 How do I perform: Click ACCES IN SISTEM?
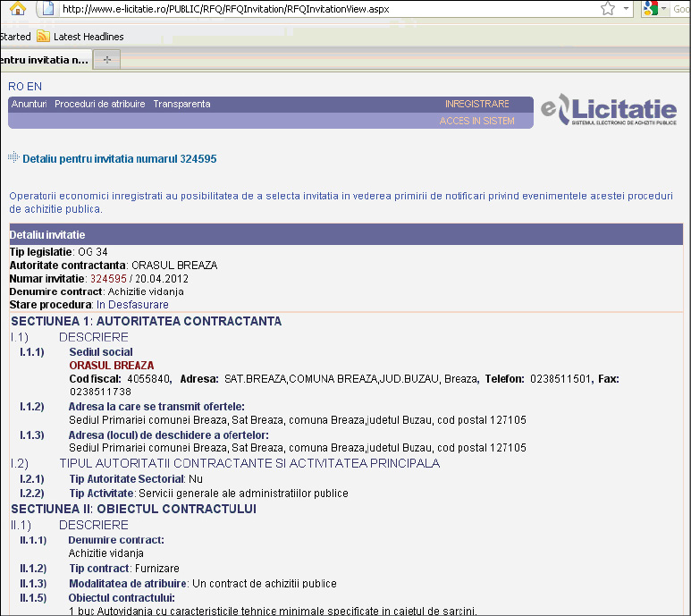click(476, 121)
